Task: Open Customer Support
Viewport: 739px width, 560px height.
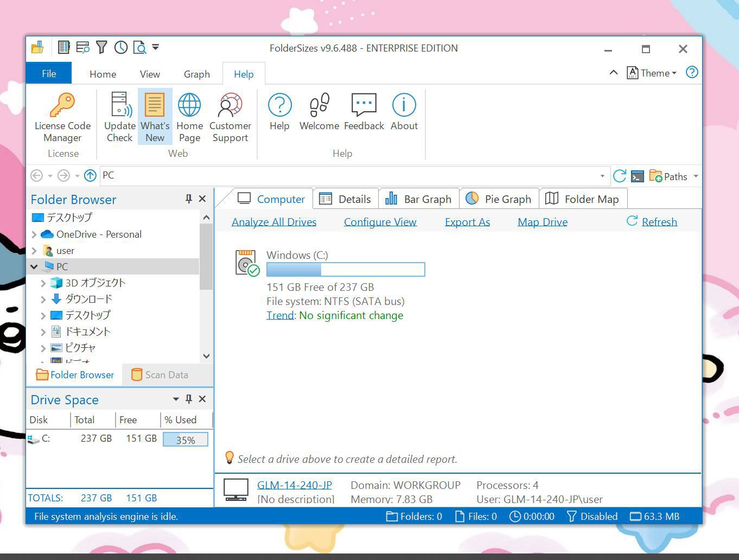Action: click(230, 117)
